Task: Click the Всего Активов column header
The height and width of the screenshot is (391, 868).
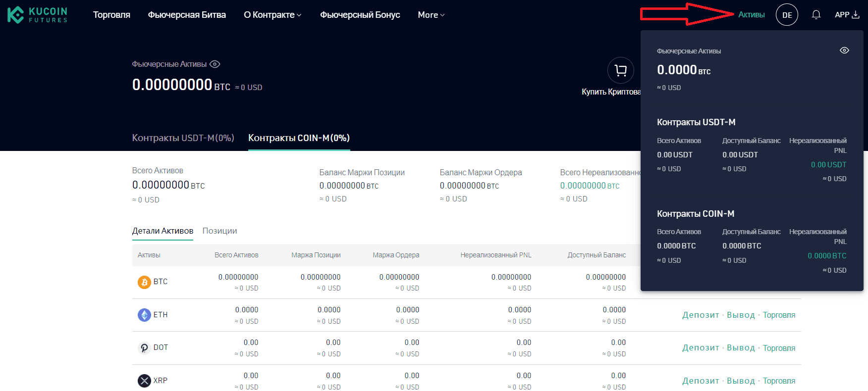Action: tap(236, 255)
